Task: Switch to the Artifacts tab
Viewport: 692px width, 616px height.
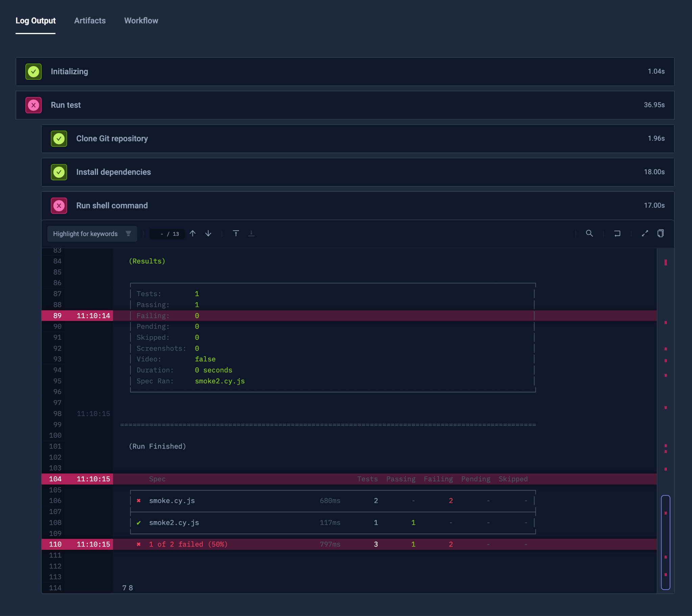Action: pos(90,21)
